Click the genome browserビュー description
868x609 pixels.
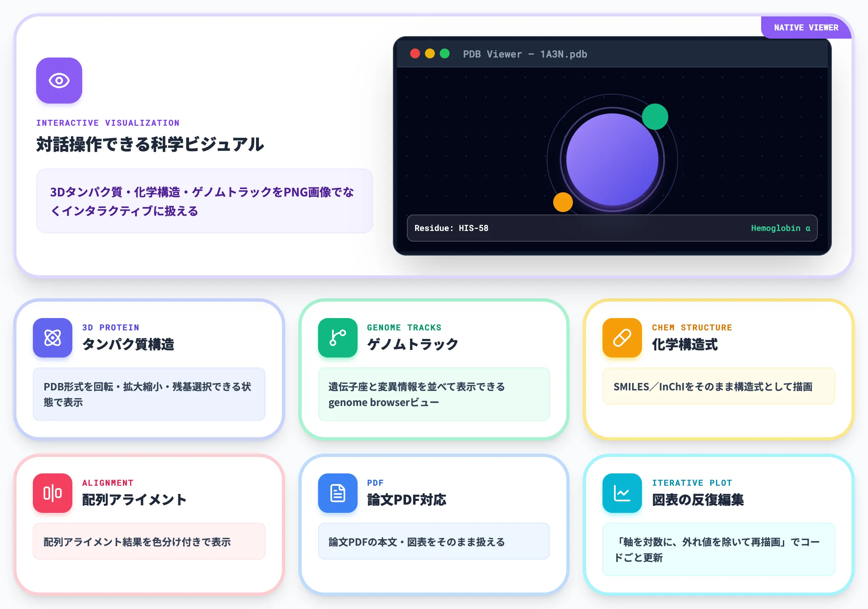click(x=417, y=394)
